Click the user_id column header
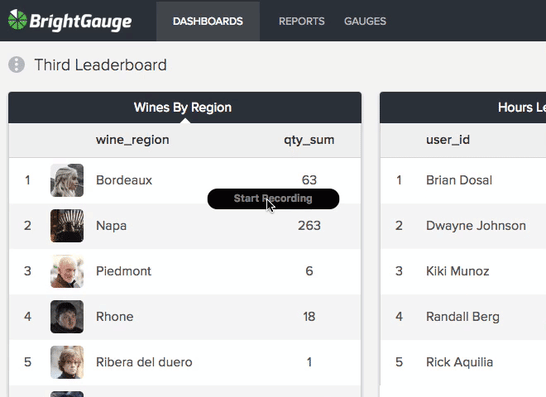The image size is (546, 397). pos(448,140)
